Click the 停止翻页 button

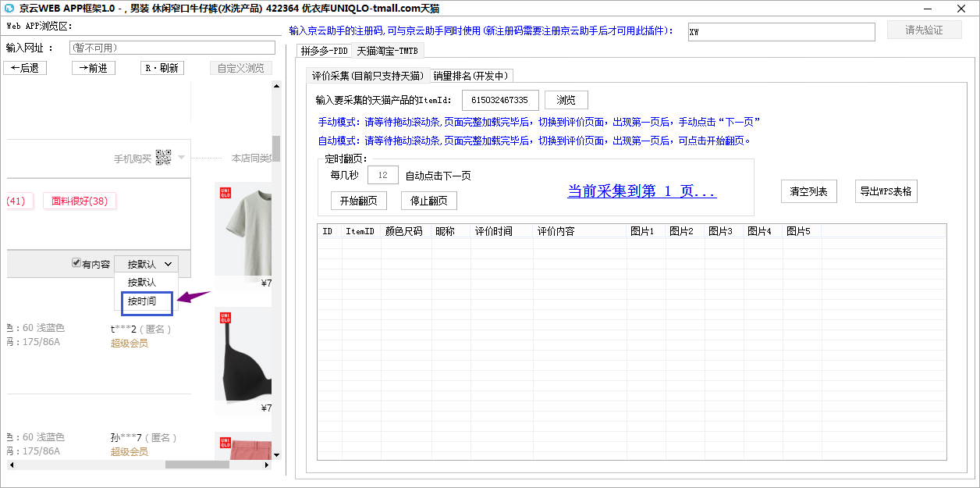(x=429, y=201)
